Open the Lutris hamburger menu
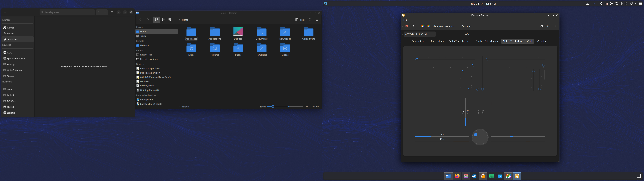Screen dimensions: 644x181 point(112,12)
